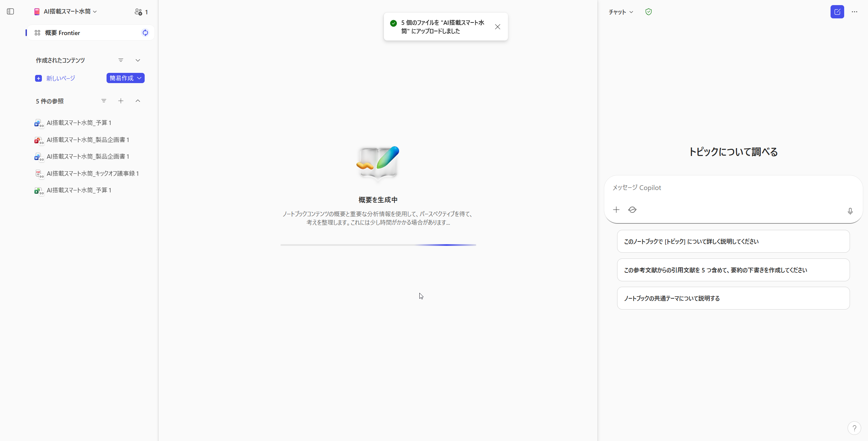This screenshot has width=868, height=441.
Task: Refresh the 概要 Frontier summary
Action: tap(145, 32)
